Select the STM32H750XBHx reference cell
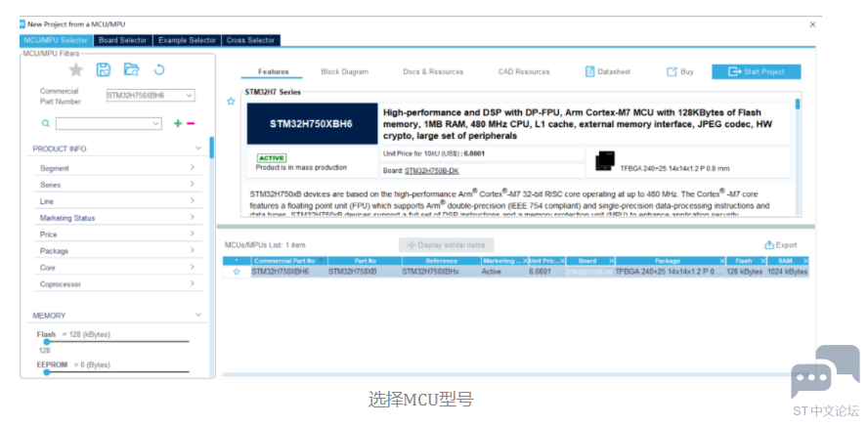868x426 pixels. (x=430, y=272)
